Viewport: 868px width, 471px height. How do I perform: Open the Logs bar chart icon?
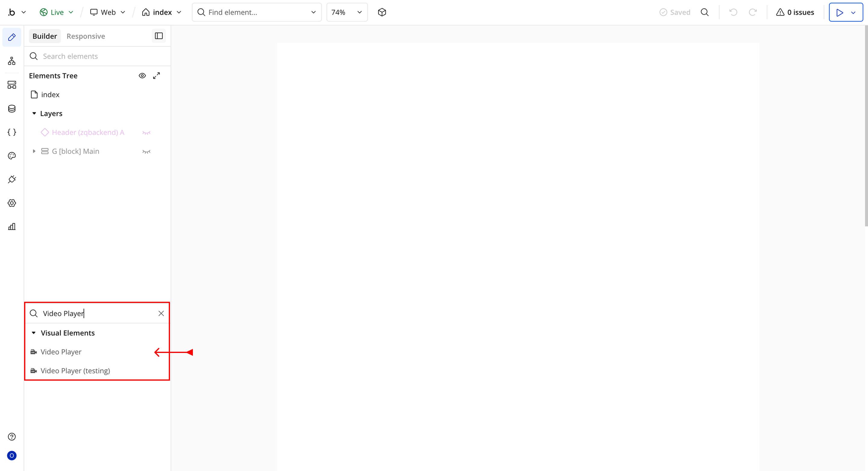click(12, 226)
